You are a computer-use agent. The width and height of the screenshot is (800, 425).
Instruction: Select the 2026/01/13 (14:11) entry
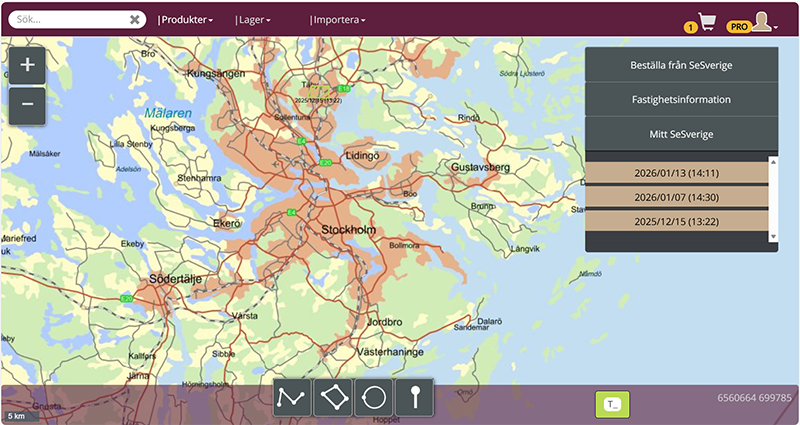coord(676,173)
